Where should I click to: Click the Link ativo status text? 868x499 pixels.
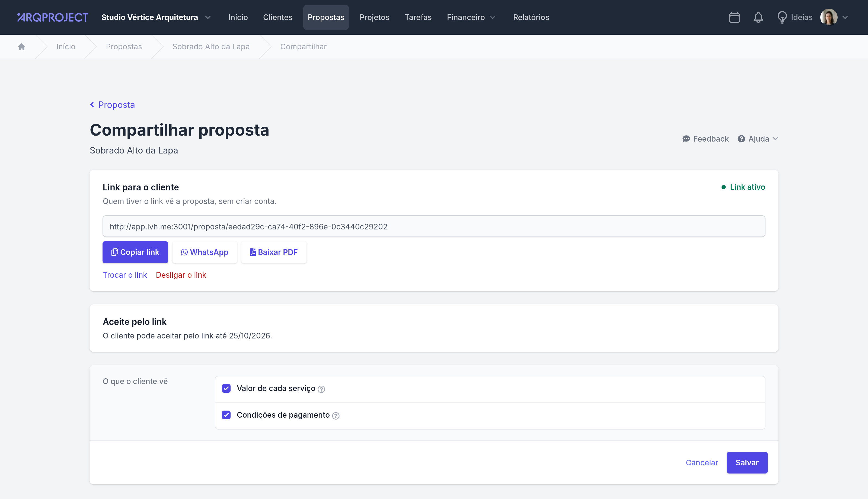747,187
